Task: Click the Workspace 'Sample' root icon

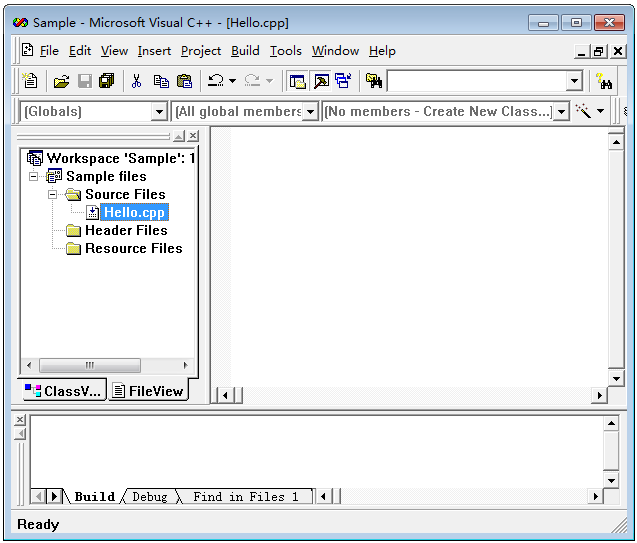Action: click(35, 158)
